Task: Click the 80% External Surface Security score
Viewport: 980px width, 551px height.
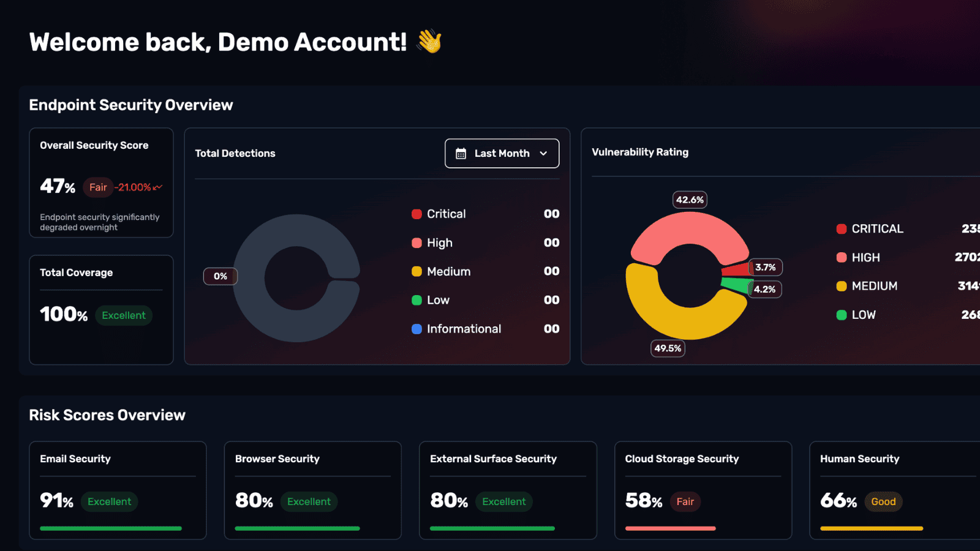Action: (449, 501)
